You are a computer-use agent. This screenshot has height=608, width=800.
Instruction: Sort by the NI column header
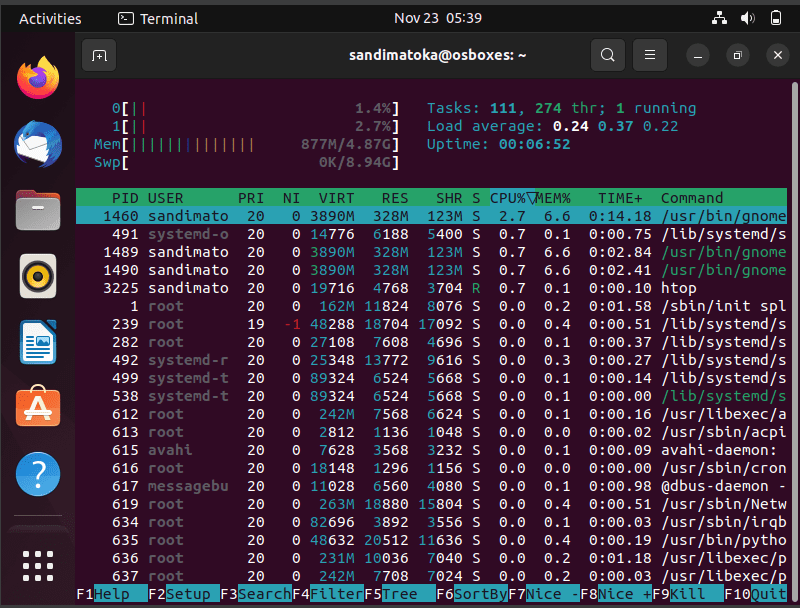[x=291, y=198]
